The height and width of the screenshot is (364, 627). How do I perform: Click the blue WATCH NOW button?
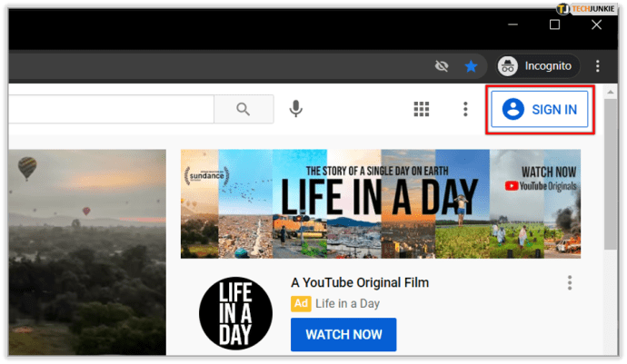pos(343,334)
